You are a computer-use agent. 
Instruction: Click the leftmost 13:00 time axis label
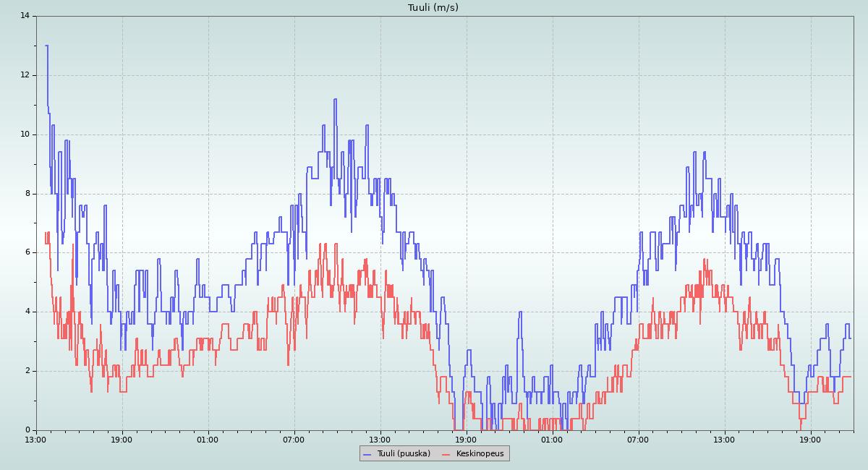click(36, 439)
